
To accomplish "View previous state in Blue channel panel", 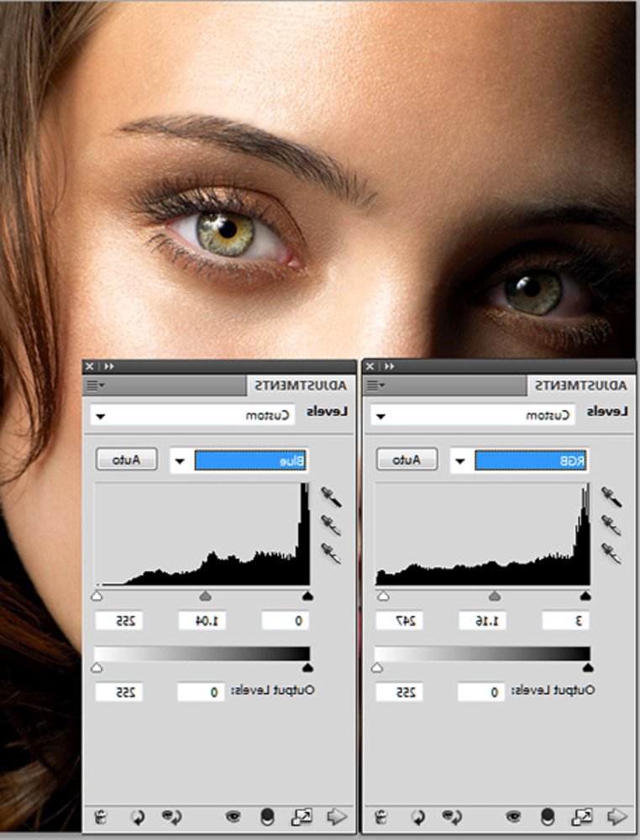I will (171, 817).
